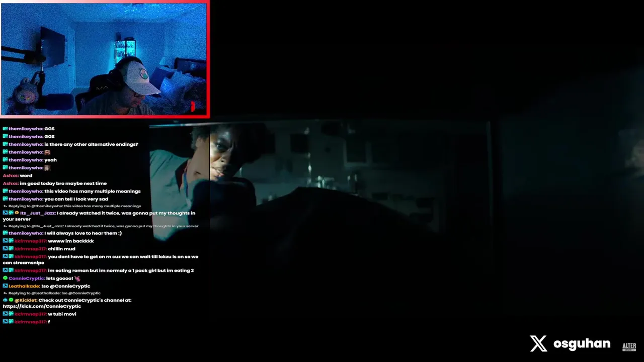Click 'is there any other alternative endings?' message

pyautogui.click(x=91, y=144)
